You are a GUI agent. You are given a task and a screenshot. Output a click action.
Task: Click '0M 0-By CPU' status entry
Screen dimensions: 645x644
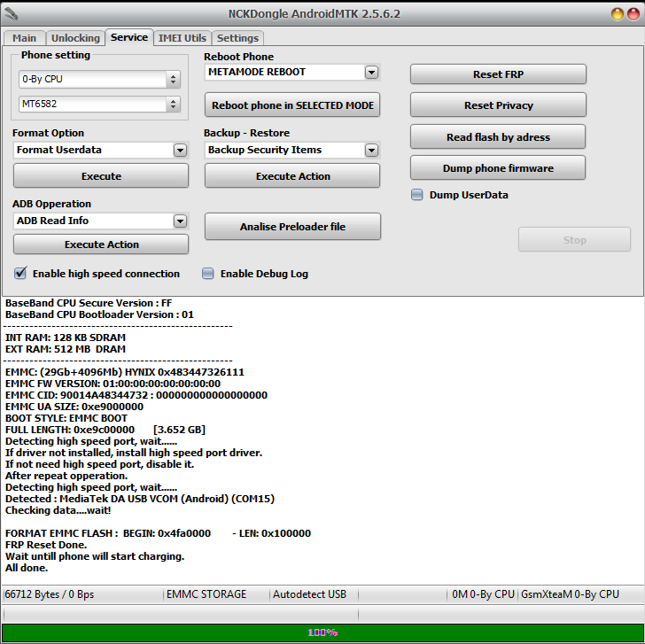pyautogui.click(x=483, y=594)
